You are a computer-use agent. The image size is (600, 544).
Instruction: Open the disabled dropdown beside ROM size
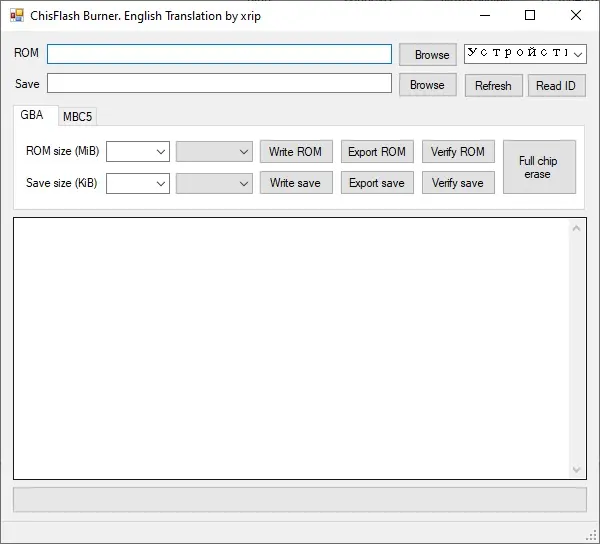pyautogui.click(x=214, y=151)
